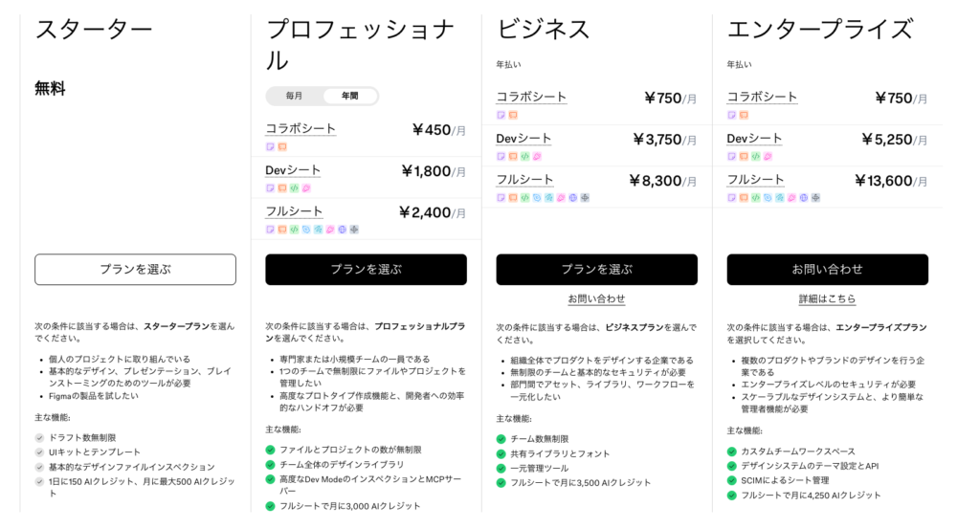This screenshot has width=980, height=529.
Task: Click the FigJam icon under Professional コラボシート
Action: point(270,146)
